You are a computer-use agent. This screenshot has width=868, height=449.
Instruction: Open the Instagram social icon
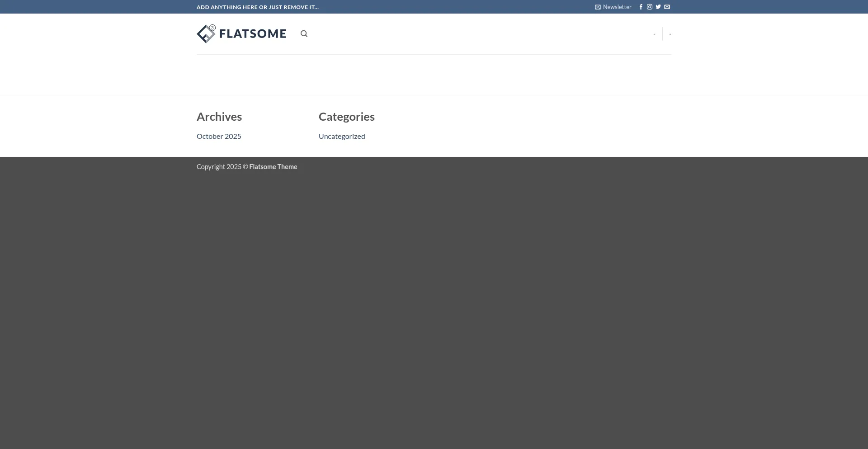point(649,7)
